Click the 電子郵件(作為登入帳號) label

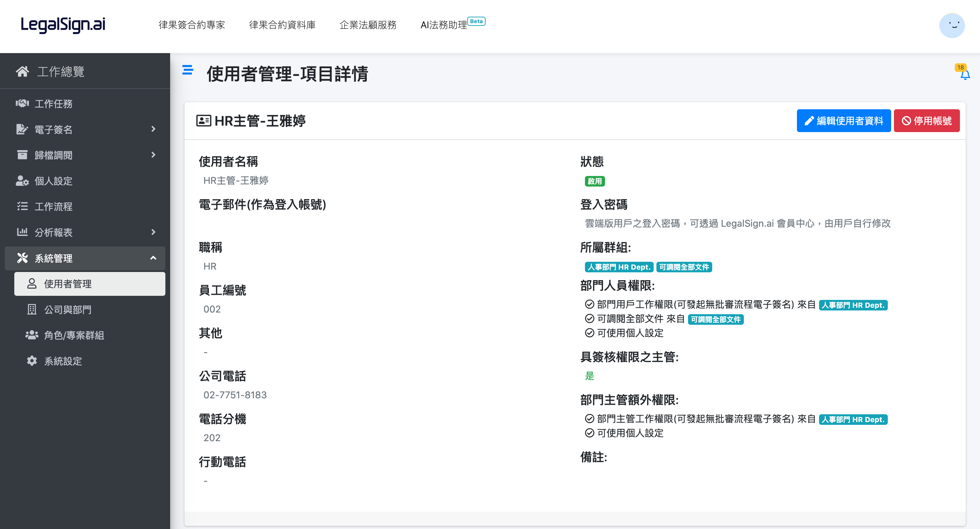262,204
